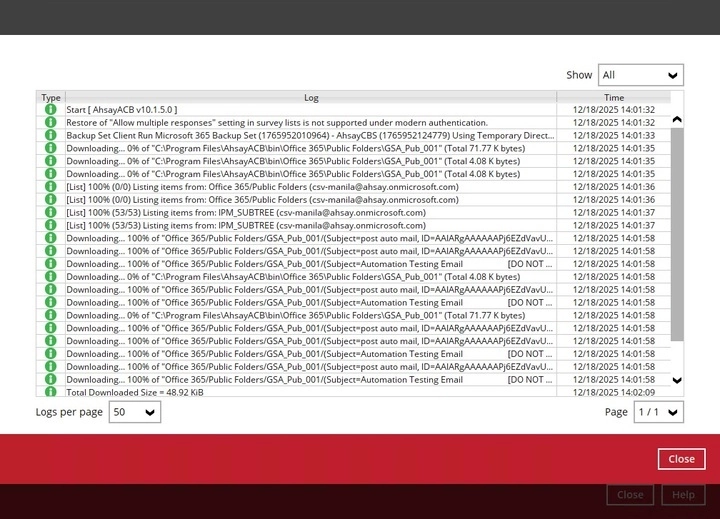720x519 pixels.
Task: Select 14:01:58 log text mentioning Total 71.77 K bytes
Action: [x=296, y=315]
